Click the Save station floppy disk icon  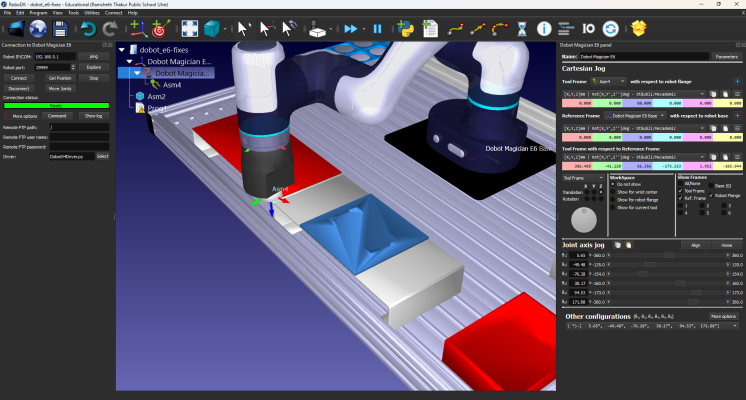pyautogui.click(x=60, y=29)
